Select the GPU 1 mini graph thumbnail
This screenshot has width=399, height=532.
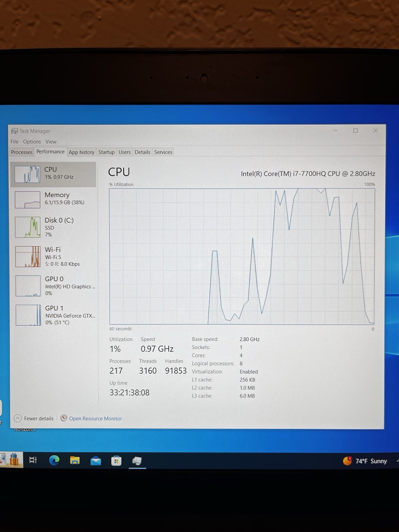(x=28, y=315)
